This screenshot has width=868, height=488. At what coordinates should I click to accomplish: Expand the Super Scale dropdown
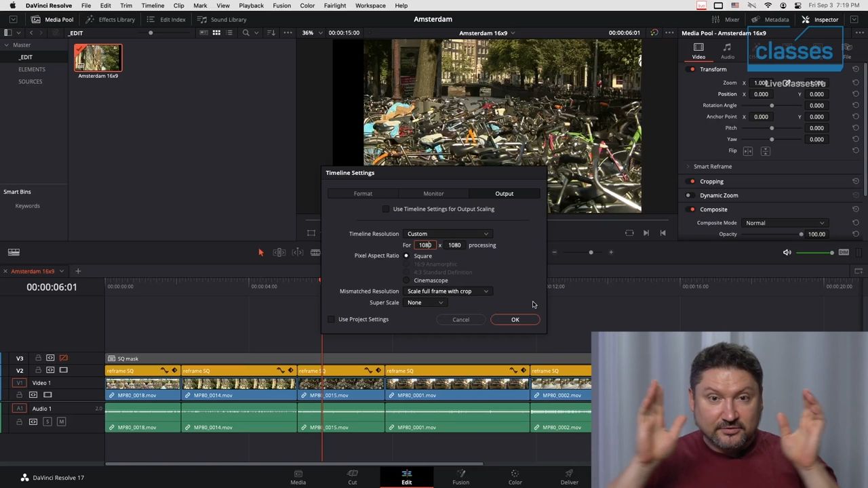coord(425,303)
